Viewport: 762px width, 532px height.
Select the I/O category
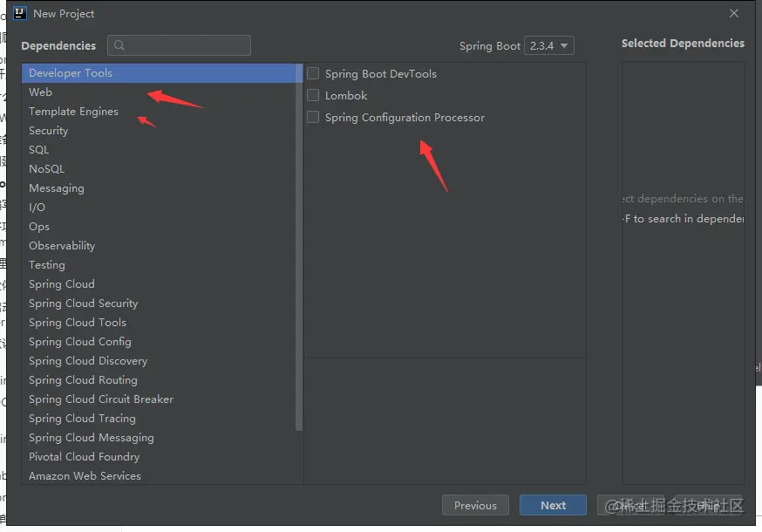click(x=159, y=208)
